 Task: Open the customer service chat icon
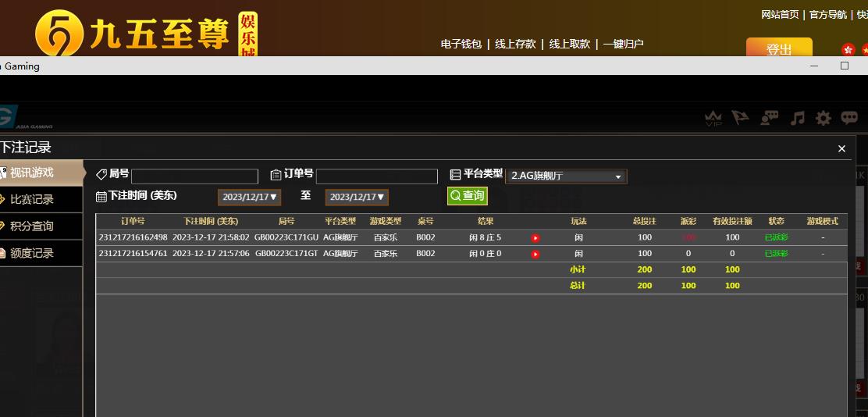(769, 117)
